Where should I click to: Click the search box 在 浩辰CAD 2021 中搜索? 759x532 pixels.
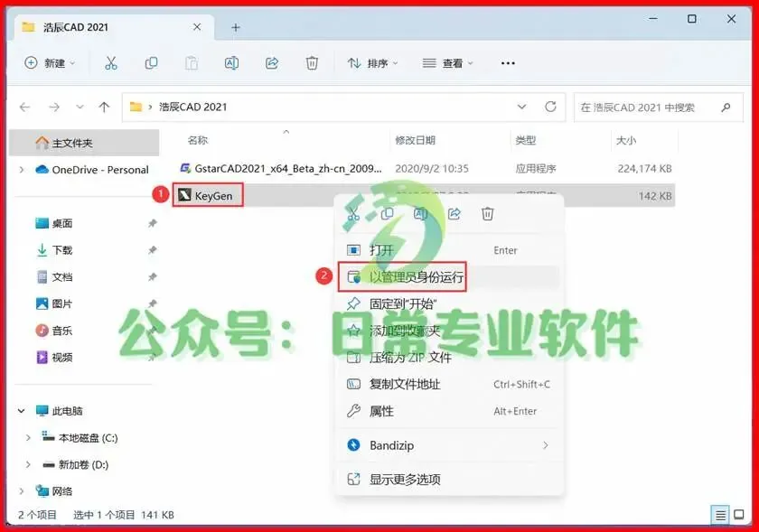point(659,107)
